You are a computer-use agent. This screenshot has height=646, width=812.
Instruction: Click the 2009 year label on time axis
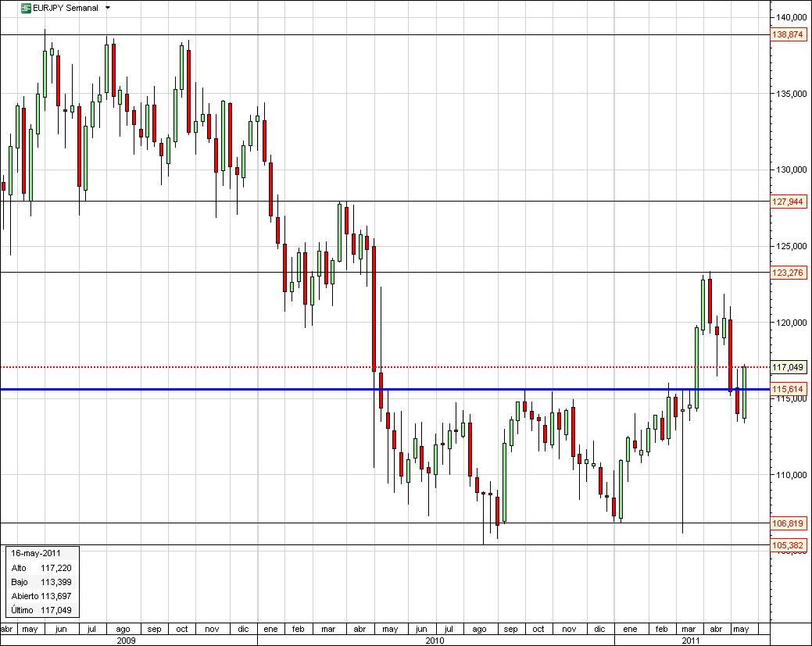(125, 639)
